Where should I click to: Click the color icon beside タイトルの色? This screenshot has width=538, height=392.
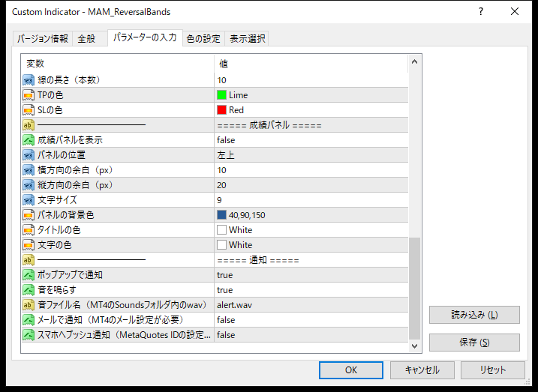(x=29, y=230)
